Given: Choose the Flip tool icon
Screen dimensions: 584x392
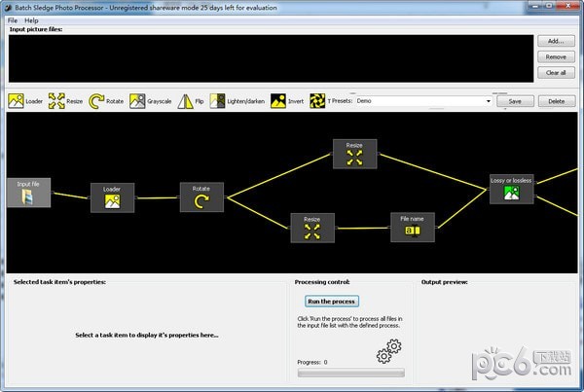Looking at the screenshot, I should tap(185, 101).
